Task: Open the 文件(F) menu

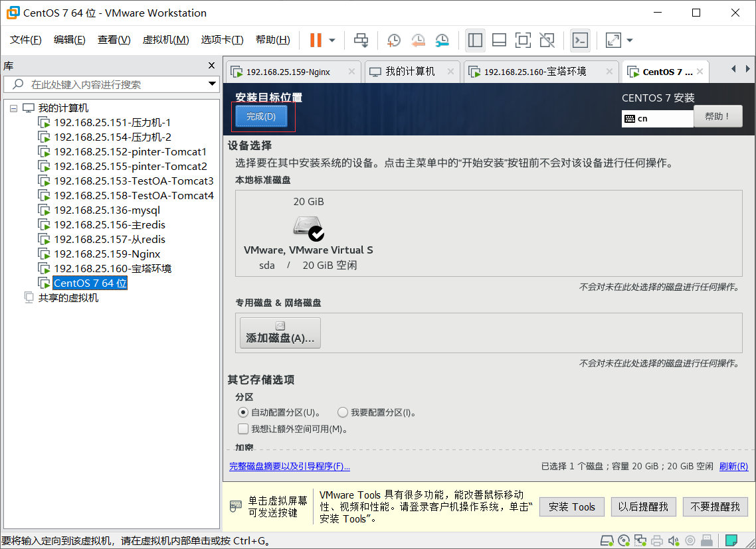Action: click(x=25, y=40)
